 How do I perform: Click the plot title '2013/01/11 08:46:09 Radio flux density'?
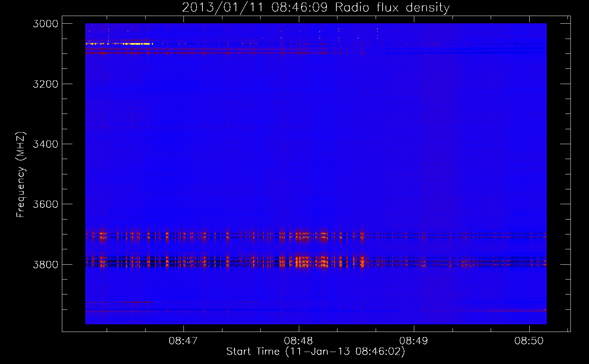(x=316, y=7)
